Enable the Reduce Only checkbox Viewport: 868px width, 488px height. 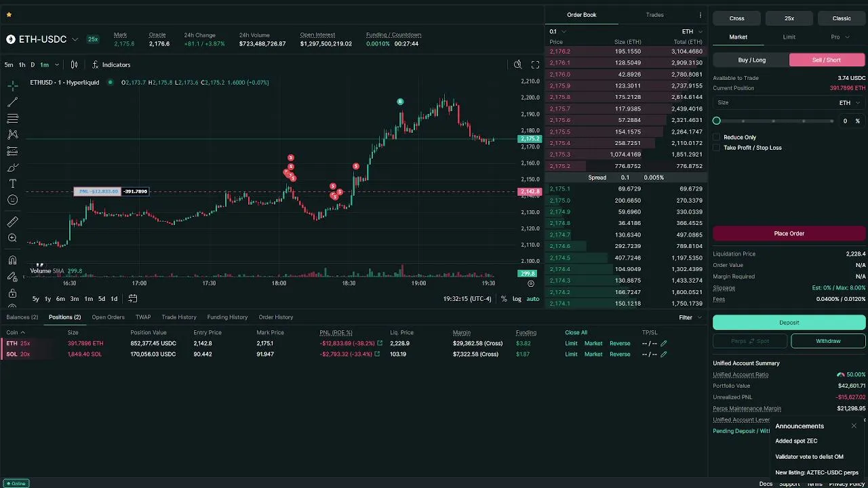tap(717, 138)
